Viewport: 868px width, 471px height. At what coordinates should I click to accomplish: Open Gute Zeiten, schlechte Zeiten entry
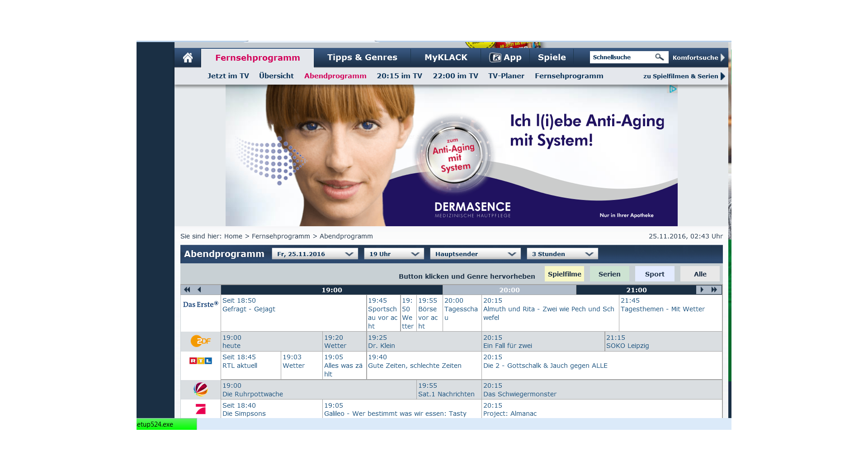424,366
